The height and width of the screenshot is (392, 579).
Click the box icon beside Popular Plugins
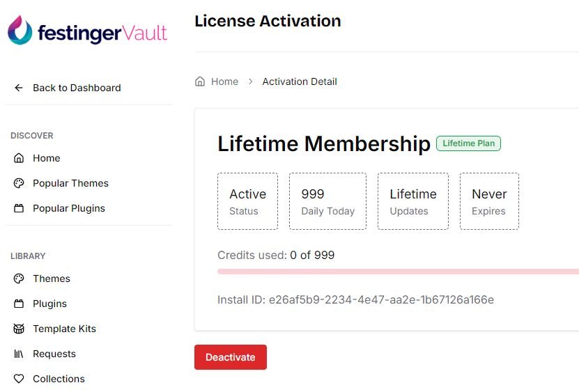[19, 208]
